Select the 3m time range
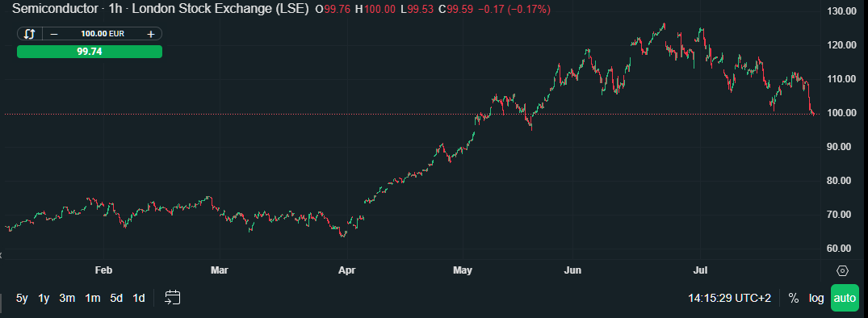 [67, 298]
